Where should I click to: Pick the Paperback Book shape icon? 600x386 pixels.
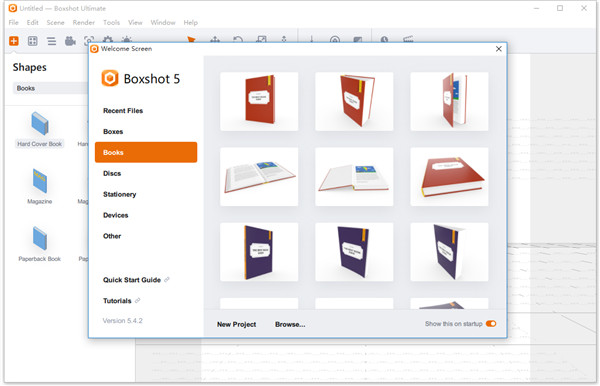pyautogui.click(x=39, y=238)
